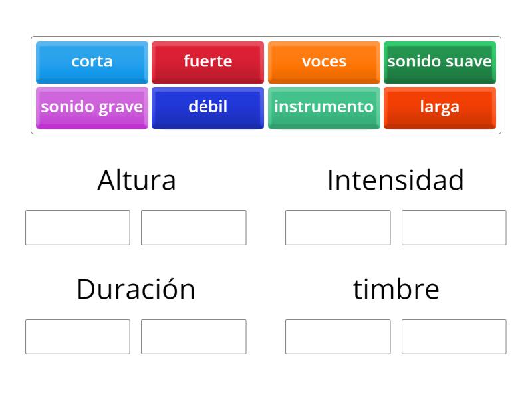
Task: Pick the 'sonido suave' tile
Action: pyautogui.click(x=440, y=62)
